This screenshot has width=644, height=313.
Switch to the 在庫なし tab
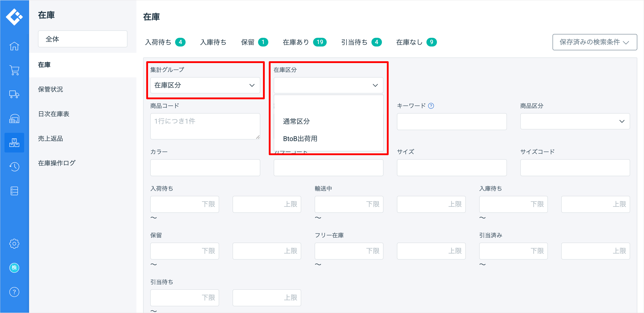[416, 42]
